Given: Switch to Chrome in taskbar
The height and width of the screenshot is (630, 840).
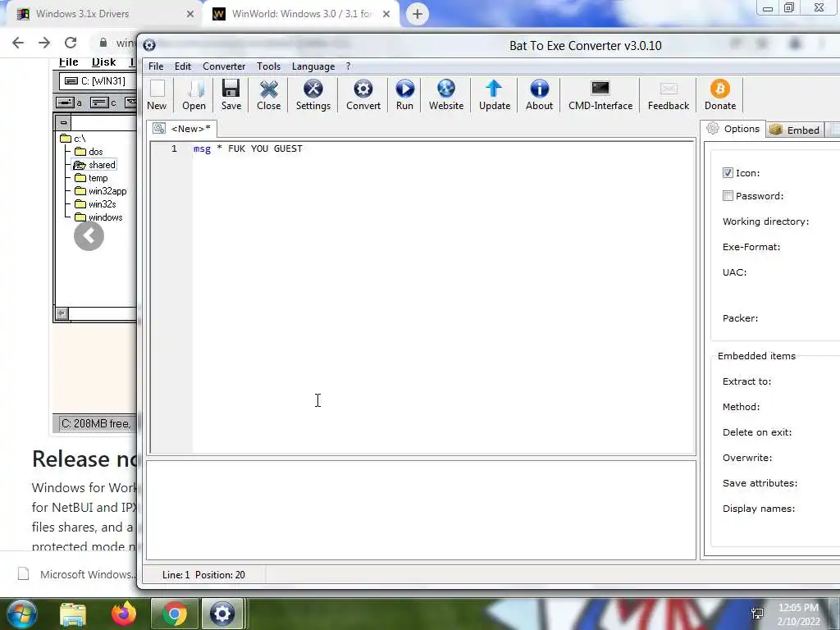Looking at the screenshot, I should pos(174,614).
